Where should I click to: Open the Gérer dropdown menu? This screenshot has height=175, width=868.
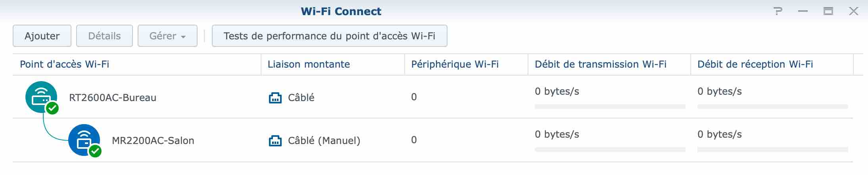pyautogui.click(x=167, y=36)
